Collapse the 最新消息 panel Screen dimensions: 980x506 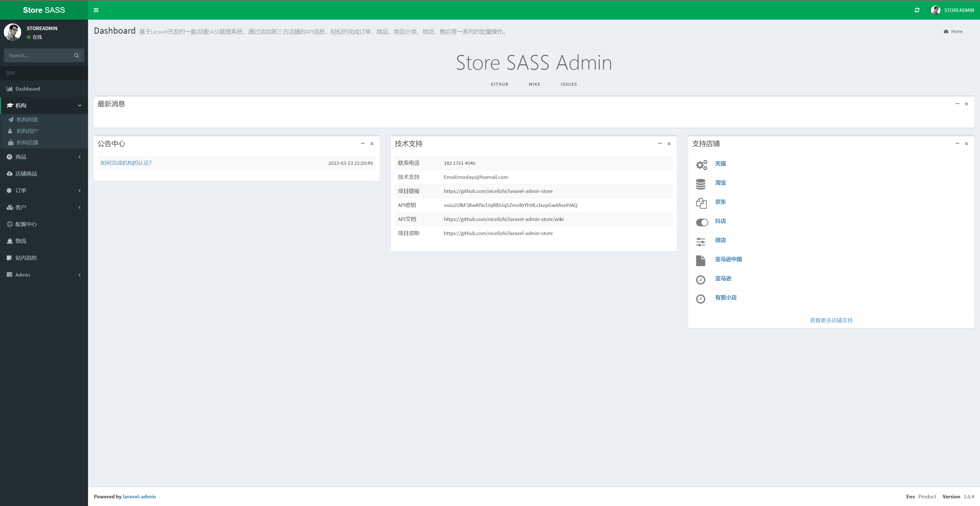click(957, 104)
